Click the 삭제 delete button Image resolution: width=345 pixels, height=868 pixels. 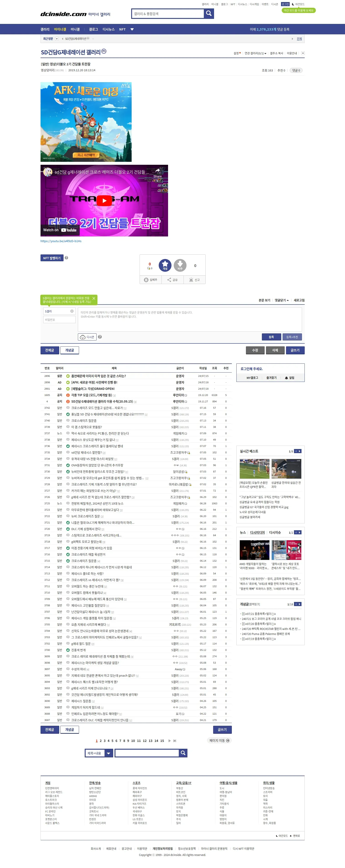click(275, 350)
